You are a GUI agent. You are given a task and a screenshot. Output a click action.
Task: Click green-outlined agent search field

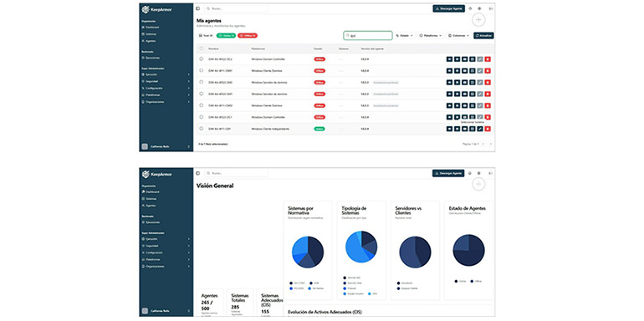click(x=368, y=36)
